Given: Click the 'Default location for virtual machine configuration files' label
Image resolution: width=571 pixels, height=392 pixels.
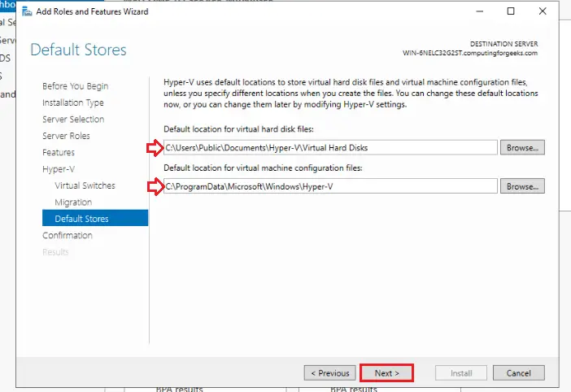Looking at the screenshot, I should [263, 168].
